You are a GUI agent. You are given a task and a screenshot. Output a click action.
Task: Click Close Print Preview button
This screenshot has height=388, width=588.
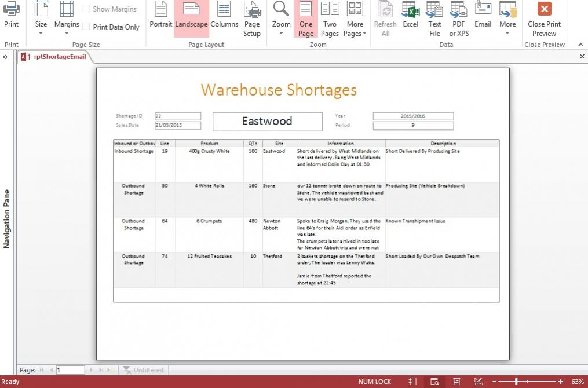click(x=544, y=19)
